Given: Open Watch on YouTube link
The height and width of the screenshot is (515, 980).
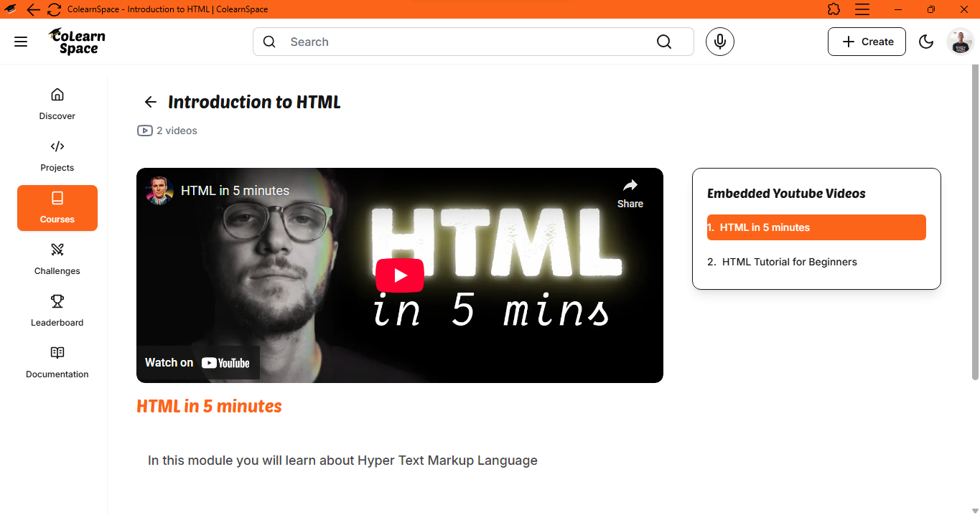Looking at the screenshot, I should coord(197,363).
